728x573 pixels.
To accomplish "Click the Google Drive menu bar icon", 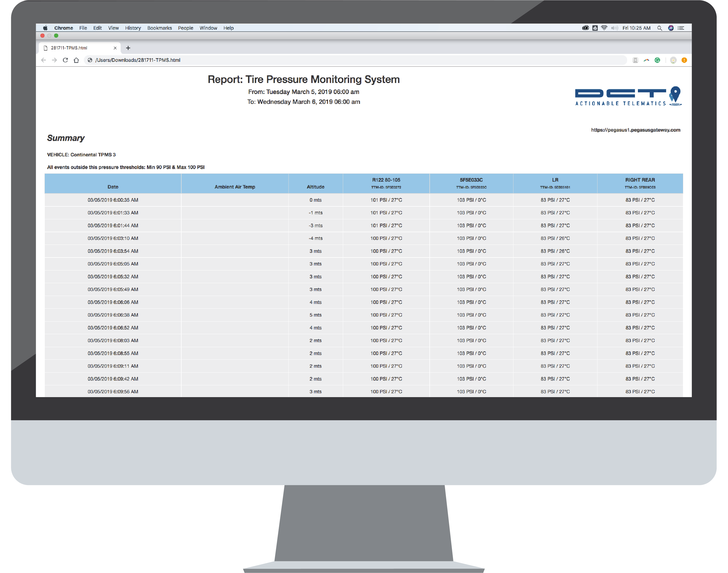I will pyautogui.click(x=595, y=28).
